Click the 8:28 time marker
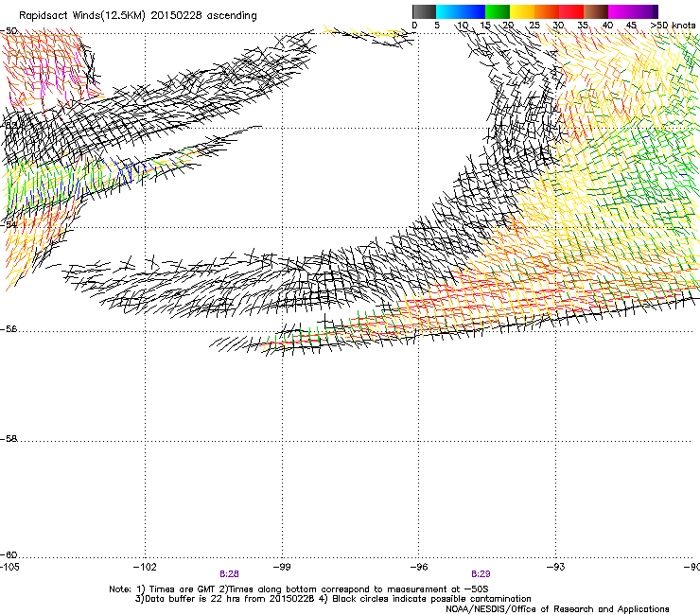 coord(229,574)
